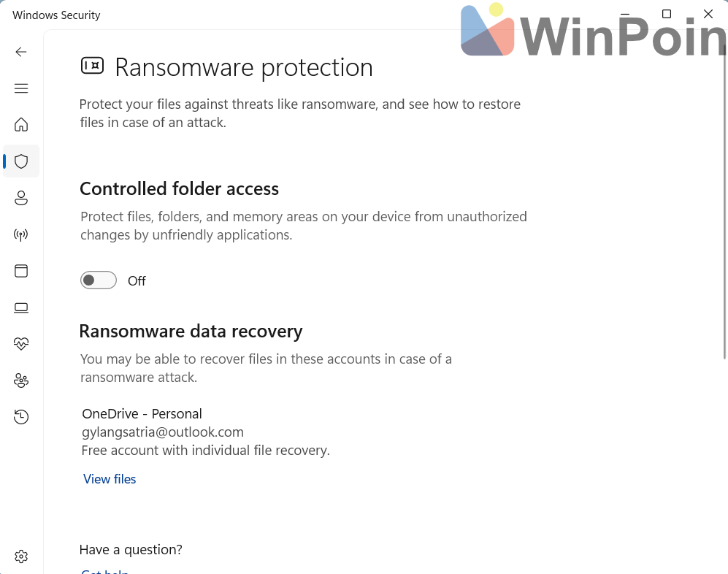Click the Off label to turn on protection
728x574 pixels.
137,280
